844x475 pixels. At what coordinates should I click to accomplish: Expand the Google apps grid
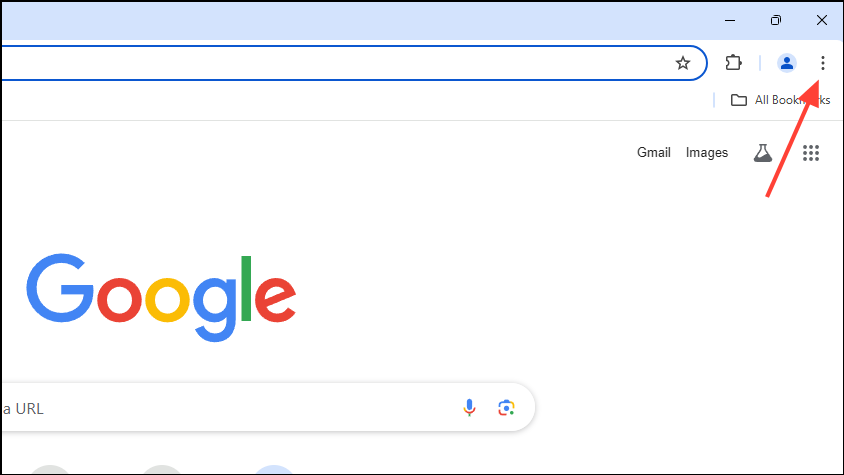coord(811,153)
